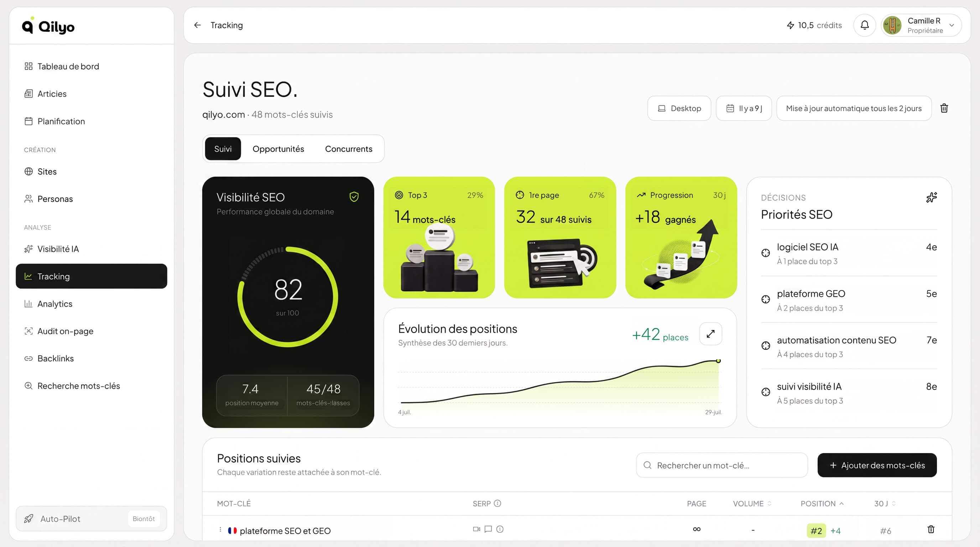Sort the table by POSITION
The height and width of the screenshot is (547, 980).
822,504
